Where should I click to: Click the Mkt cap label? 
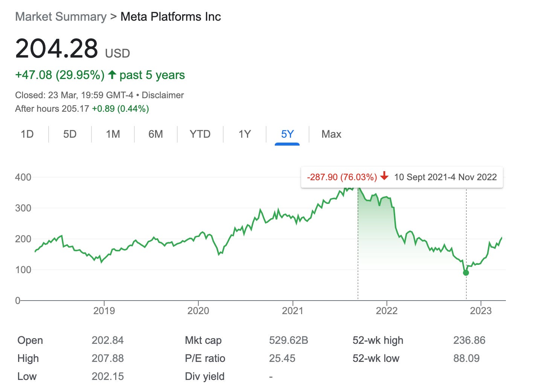coord(203,340)
